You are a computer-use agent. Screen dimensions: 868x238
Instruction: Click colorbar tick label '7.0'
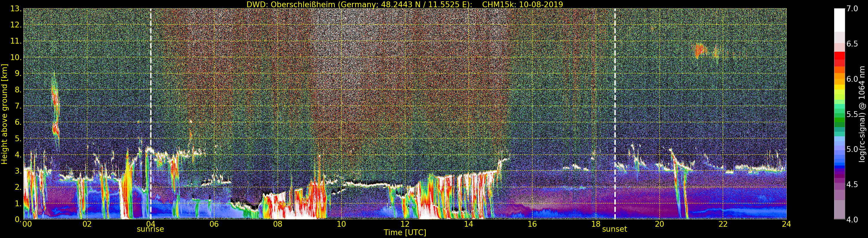coord(852,9)
